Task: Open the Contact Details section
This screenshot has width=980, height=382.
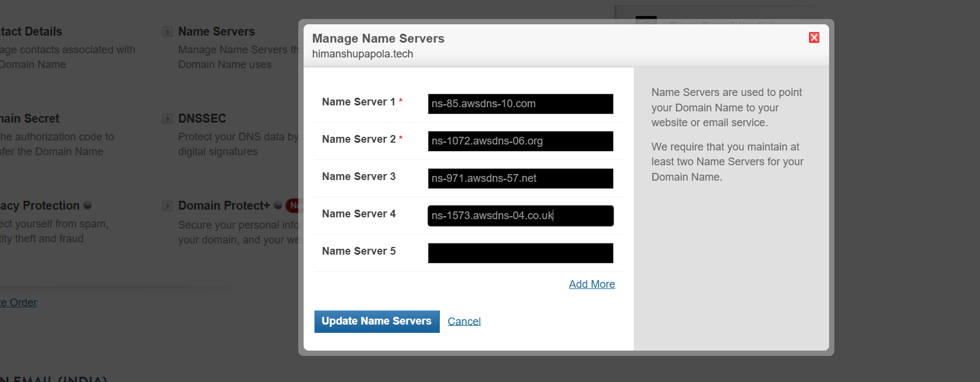Action: click(31, 32)
